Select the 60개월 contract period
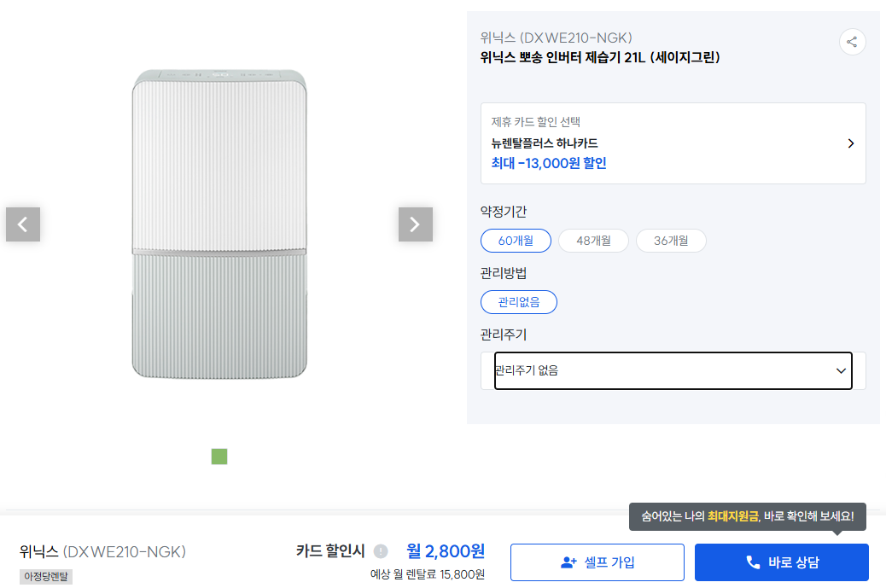 coord(516,241)
